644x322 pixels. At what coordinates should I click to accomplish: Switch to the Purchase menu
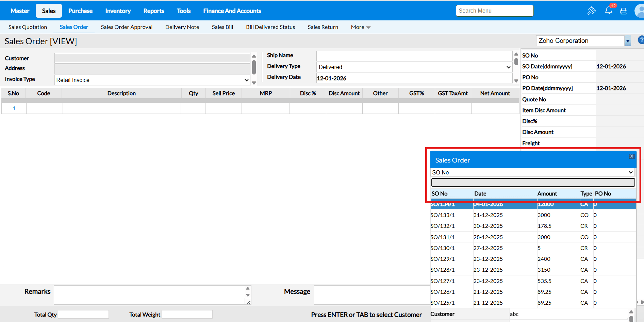(80, 11)
